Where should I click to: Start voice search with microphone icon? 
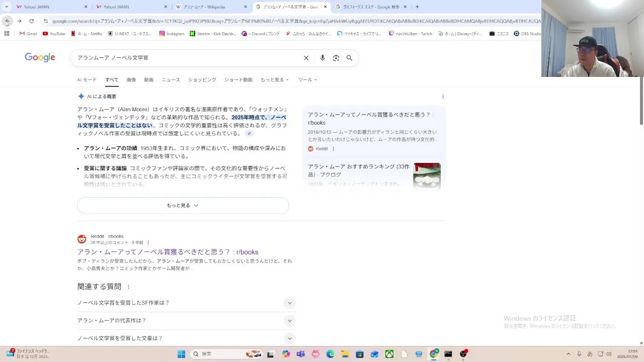click(323, 58)
